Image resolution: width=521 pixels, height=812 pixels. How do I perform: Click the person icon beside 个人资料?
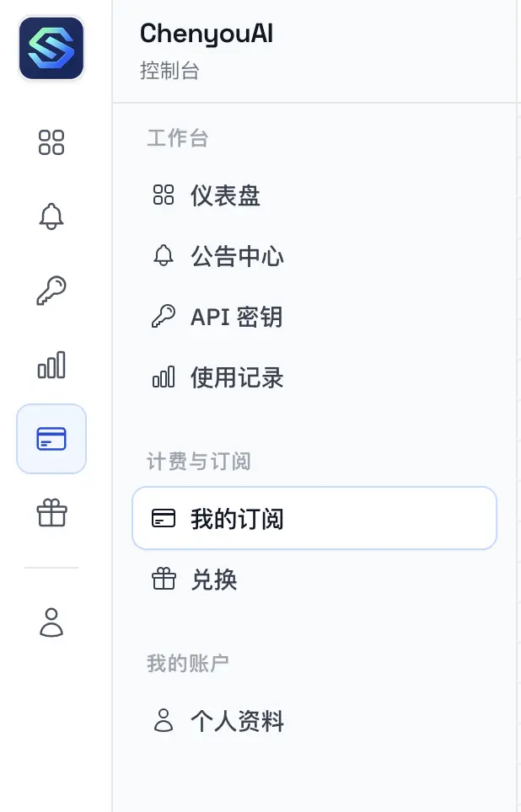[163, 721]
